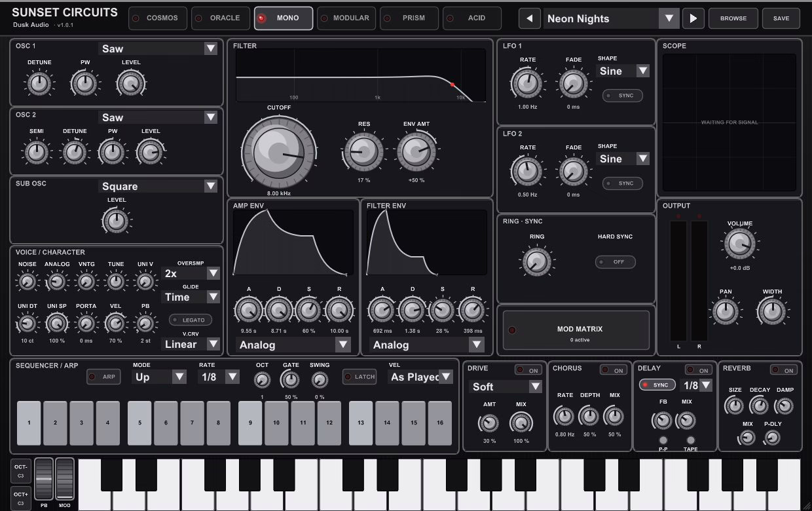The height and width of the screenshot is (511, 812).
Task: Click the OSC 1 Detune knob
Action: (39, 83)
